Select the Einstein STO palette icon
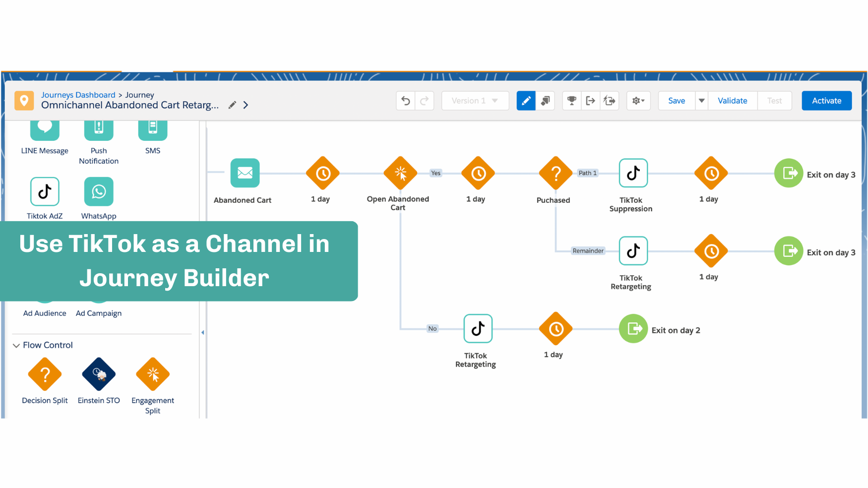The image size is (868, 488). [99, 374]
